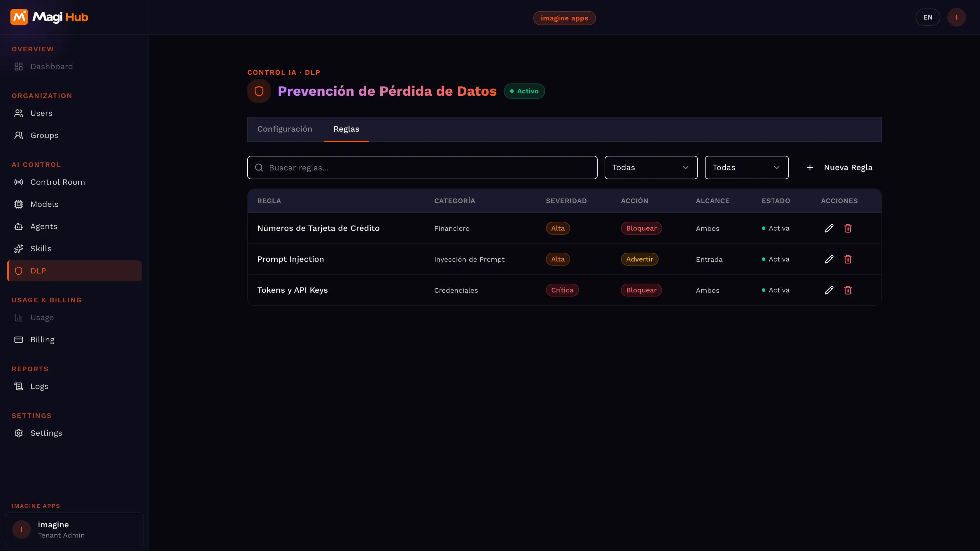This screenshot has width=980, height=551.
Task: Open the second Todas filter dropdown
Action: pos(746,168)
